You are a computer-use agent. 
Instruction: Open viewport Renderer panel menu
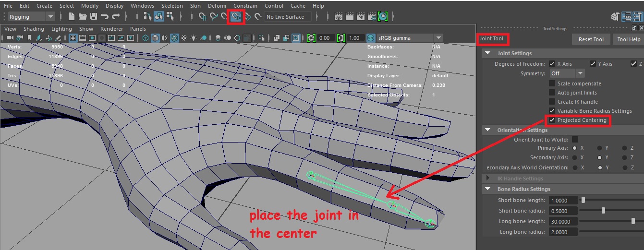pyautogui.click(x=111, y=29)
